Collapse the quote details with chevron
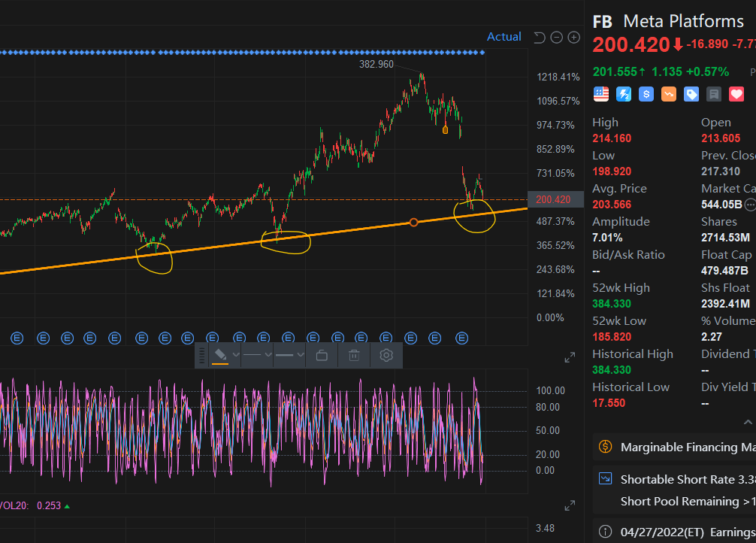Image resolution: width=756 pixels, height=543 pixels. 748,423
